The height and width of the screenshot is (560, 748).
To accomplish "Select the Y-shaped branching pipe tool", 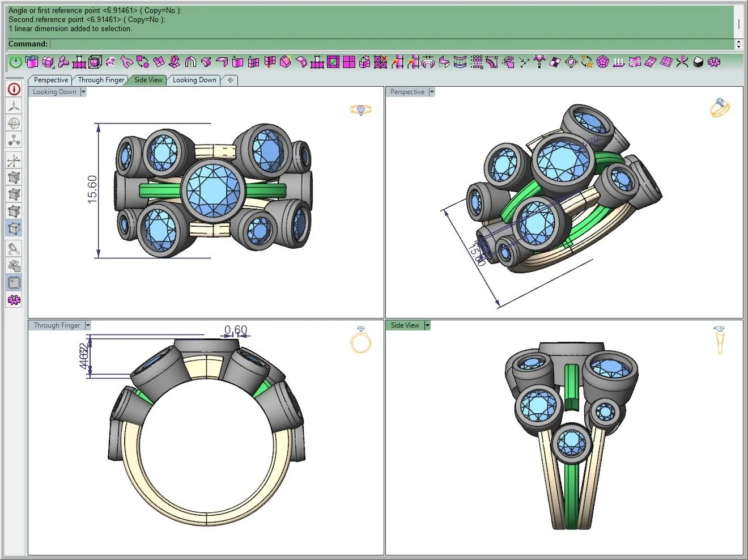I will coord(126,62).
